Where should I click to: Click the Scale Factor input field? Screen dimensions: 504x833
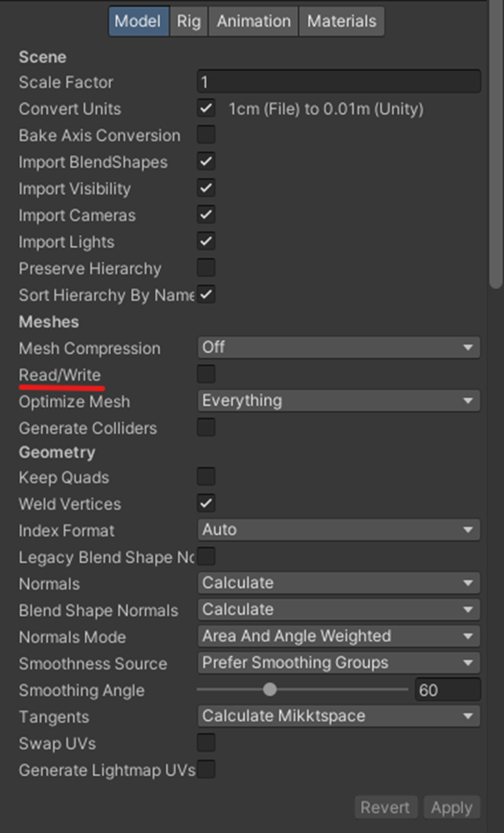(339, 82)
